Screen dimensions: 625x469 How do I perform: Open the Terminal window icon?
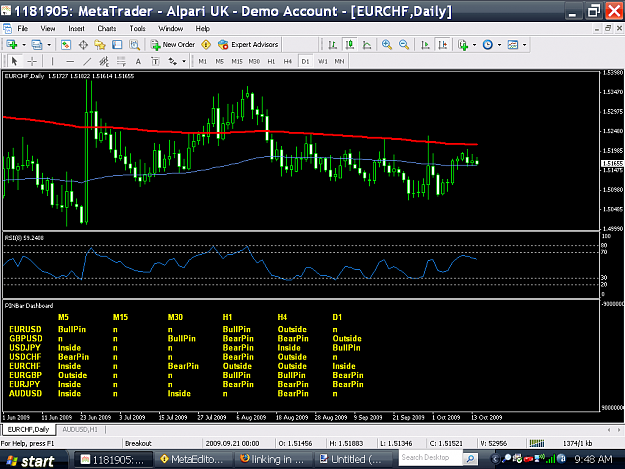tap(117, 45)
